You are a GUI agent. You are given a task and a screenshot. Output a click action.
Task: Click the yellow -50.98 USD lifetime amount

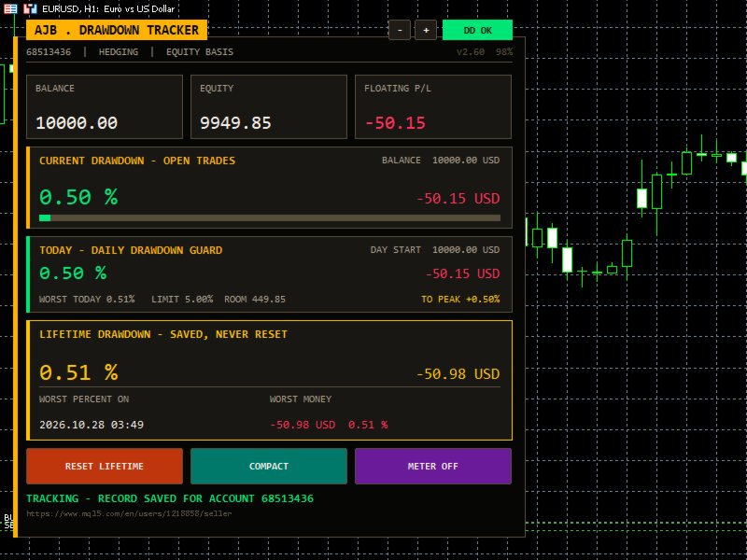click(458, 374)
